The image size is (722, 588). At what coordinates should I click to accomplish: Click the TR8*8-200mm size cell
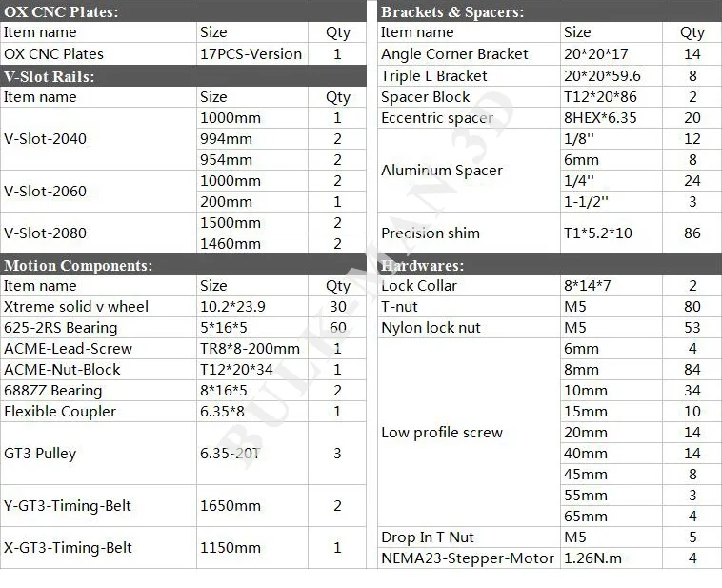252,349
